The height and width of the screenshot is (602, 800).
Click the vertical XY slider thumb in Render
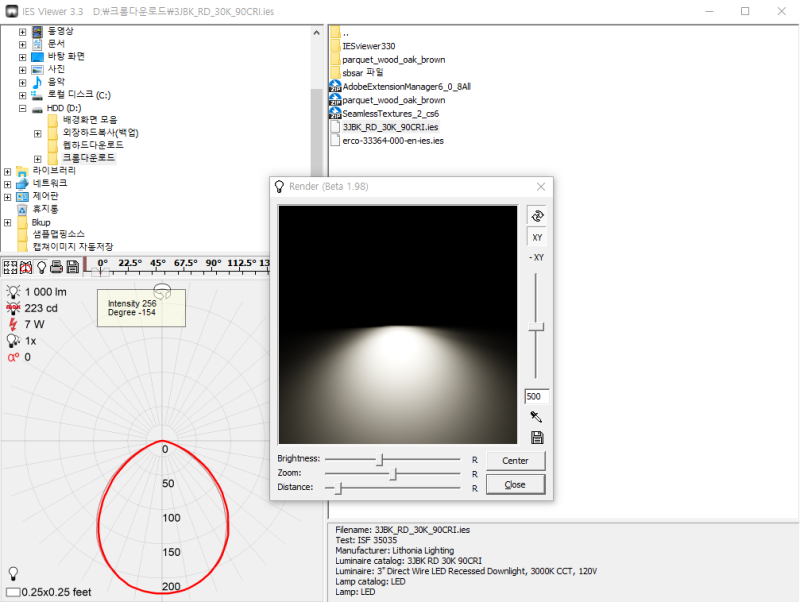536,327
